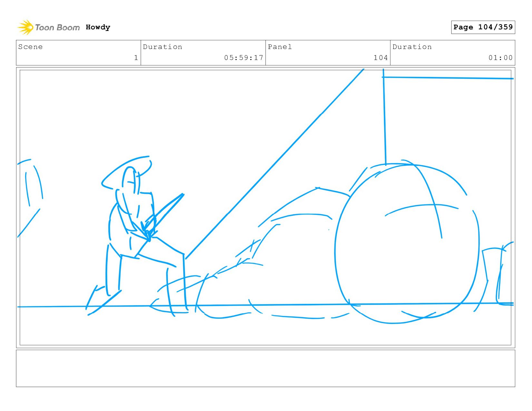Select the 'Howdy' project title text

(98, 27)
